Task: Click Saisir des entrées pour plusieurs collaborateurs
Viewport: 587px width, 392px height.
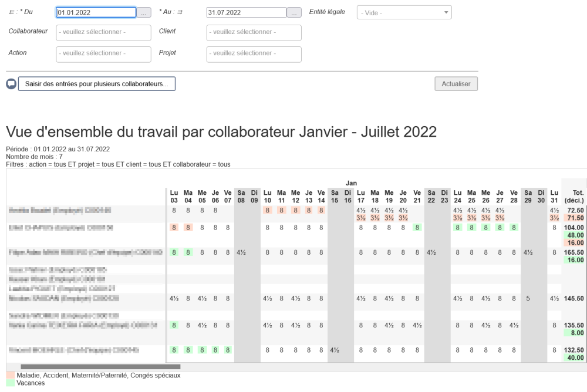Action: [97, 84]
